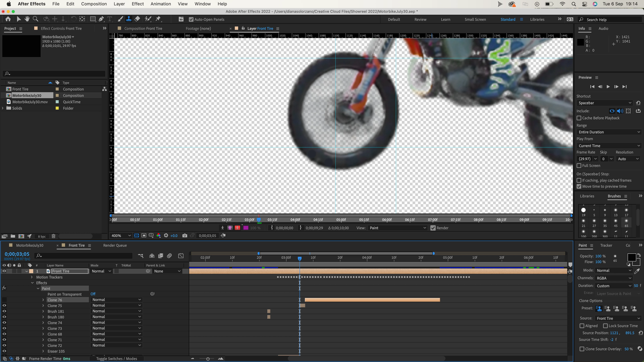Screen dimensions: 644x362
Task: Click the Take Snapshot camera icon
Action: point(184,236)
